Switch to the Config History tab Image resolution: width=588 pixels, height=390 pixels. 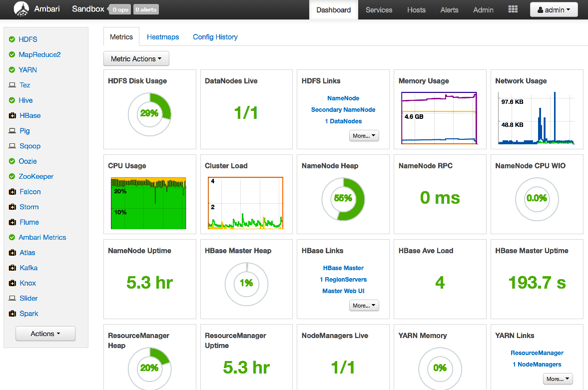[215, 37]
